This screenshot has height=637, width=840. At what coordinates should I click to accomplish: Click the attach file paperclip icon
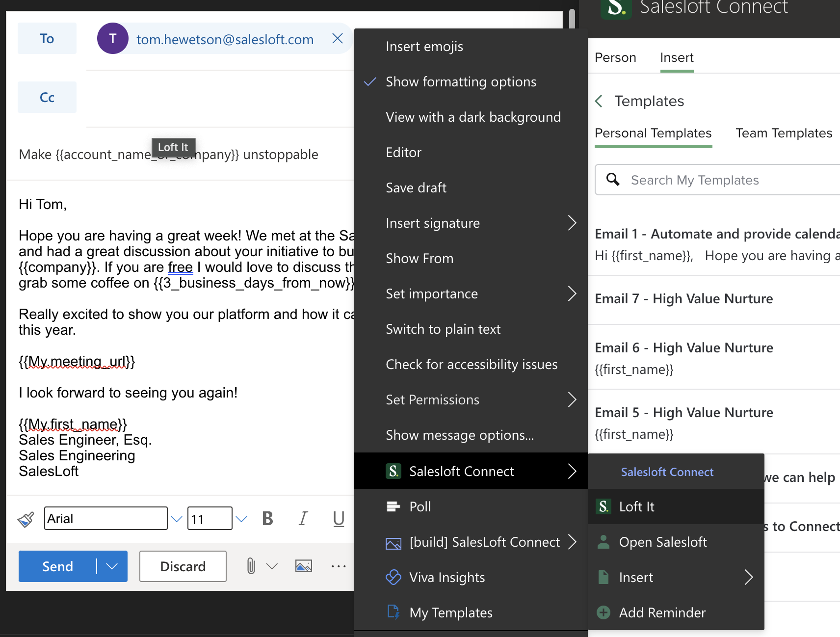pyautogui.click(x=250, y=566)
